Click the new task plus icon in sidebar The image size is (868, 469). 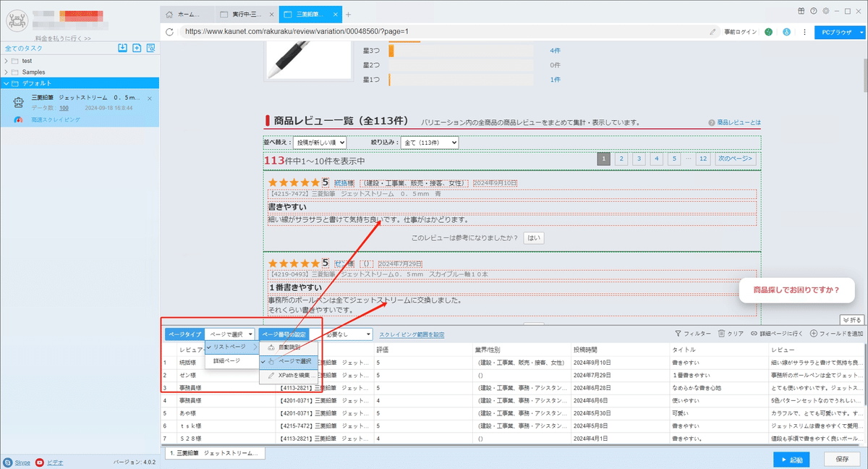pos(137,48)
